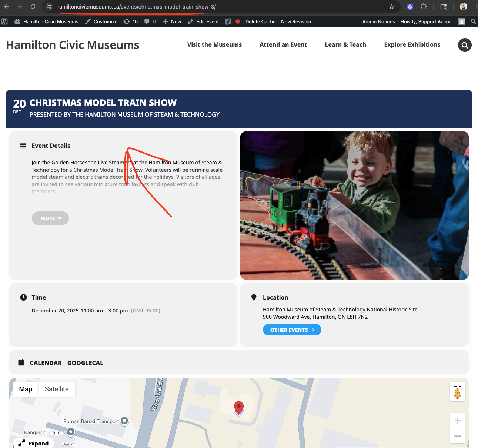Expand event details with MORE button
The image size is (478, 448).
point(50,218)
